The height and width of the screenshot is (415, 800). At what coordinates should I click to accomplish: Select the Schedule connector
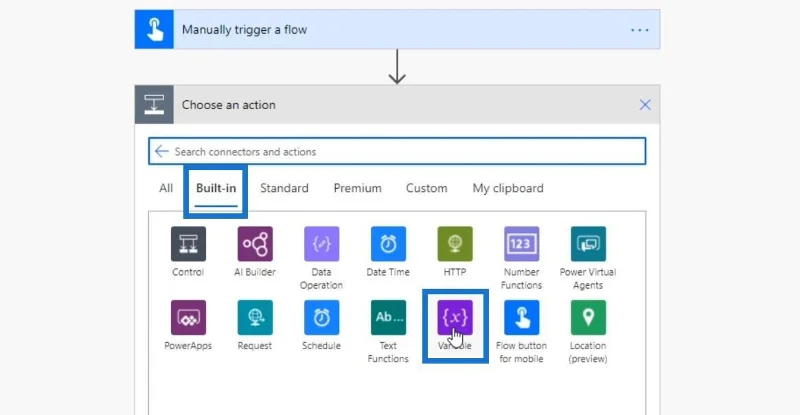click(321, 318)
